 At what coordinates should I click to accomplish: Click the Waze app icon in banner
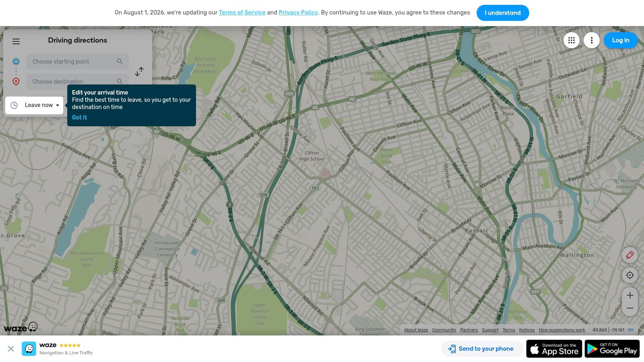point(29,349)
